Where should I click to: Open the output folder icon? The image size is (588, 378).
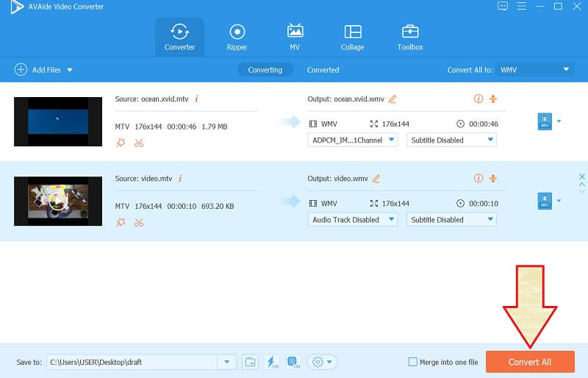(250, 363)
